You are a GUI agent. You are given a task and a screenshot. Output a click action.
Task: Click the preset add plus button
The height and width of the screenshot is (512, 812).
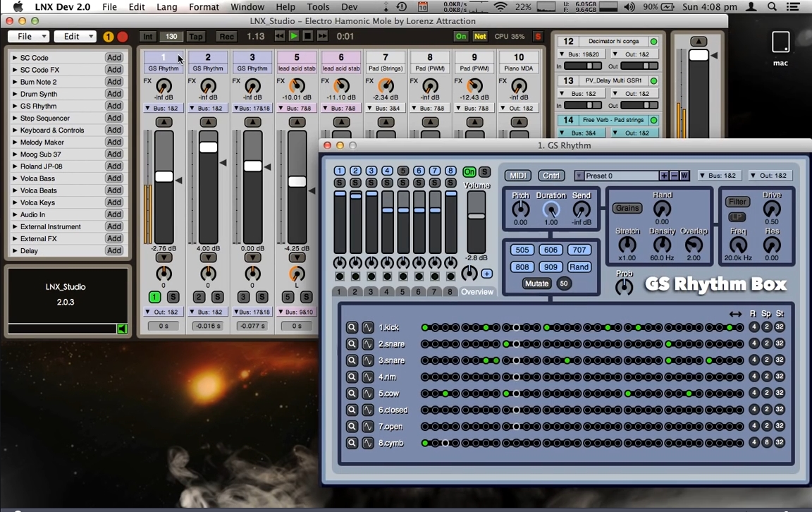tap(664, 176)
